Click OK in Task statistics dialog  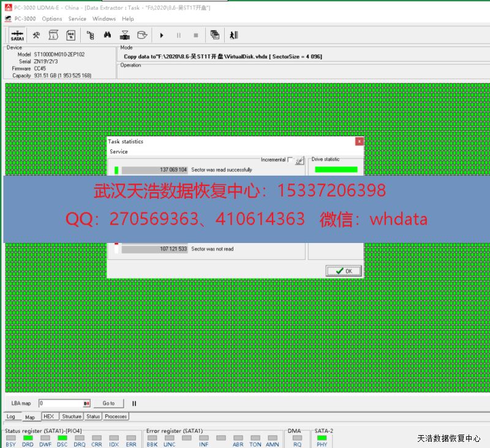click(x=344, y=271)
